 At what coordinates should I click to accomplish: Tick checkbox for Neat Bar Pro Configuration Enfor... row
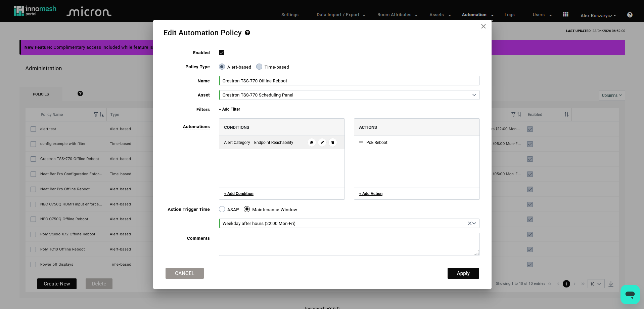33,174
